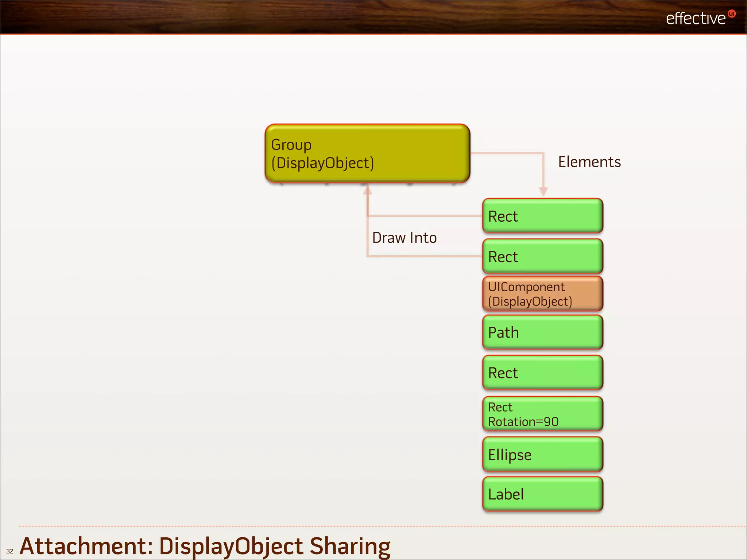Click the effective UI logo
The height and width of the screenshot is (560, 747).
pos(695,18)
